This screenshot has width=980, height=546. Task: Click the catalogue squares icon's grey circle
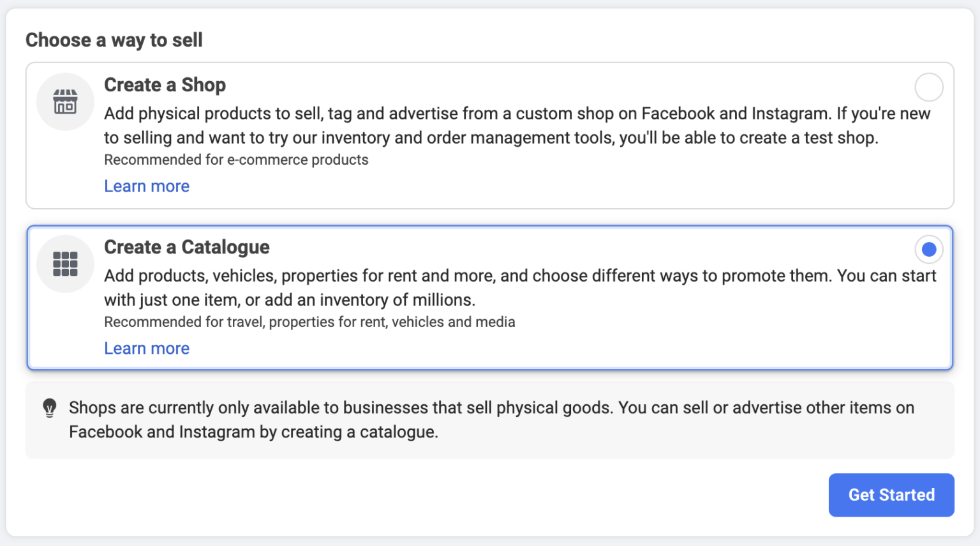pos(64,263)
